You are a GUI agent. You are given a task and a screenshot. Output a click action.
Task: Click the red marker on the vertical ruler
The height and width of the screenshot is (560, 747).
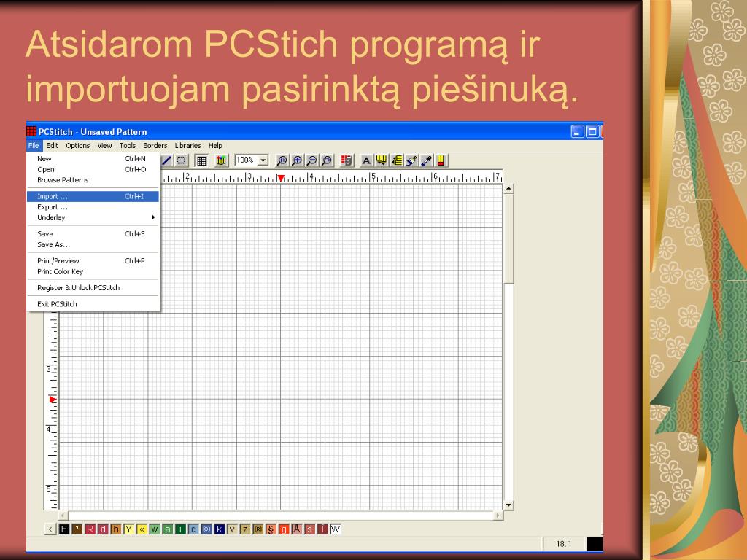[53, 400]
